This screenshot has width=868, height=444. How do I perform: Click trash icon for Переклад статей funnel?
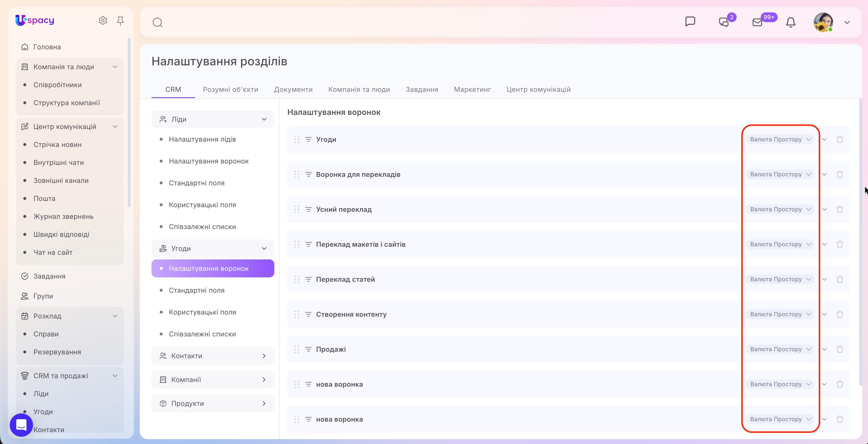click(840, 279)
